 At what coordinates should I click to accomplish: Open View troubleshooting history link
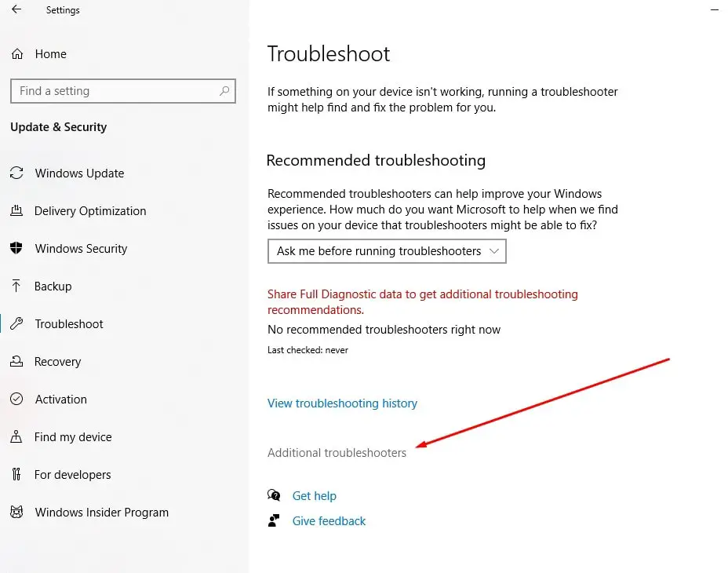[342, 403]
